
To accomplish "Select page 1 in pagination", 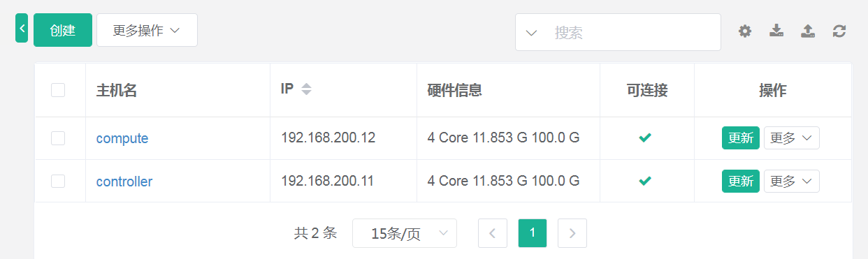I will [533, 233].
